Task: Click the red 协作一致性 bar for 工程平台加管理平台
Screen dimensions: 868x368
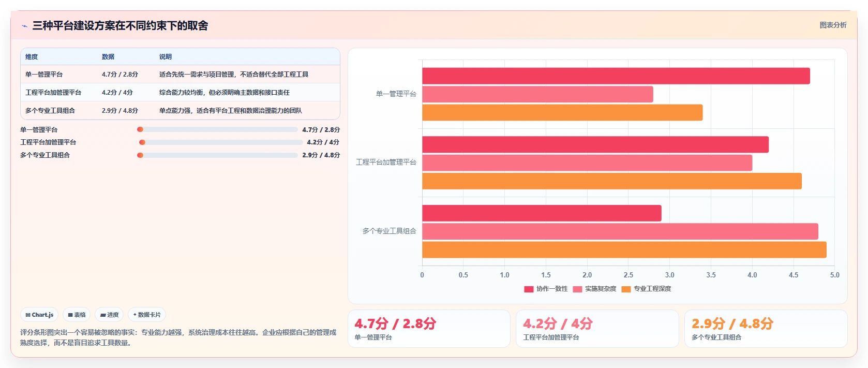Action: pos(595,144)
